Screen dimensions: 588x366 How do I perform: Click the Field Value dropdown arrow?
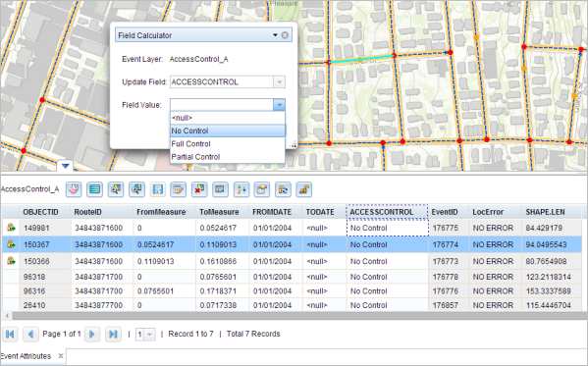point(280,105)
